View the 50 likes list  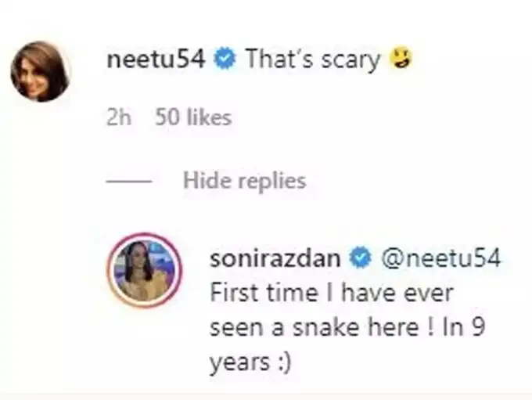coord(193,117)
